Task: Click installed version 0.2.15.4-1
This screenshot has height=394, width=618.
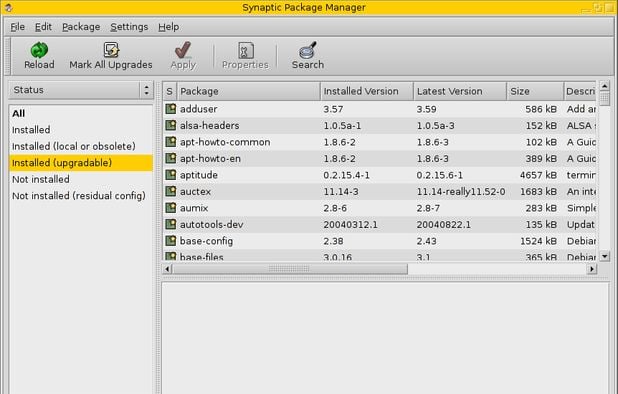Action: [x=346, y=175]
